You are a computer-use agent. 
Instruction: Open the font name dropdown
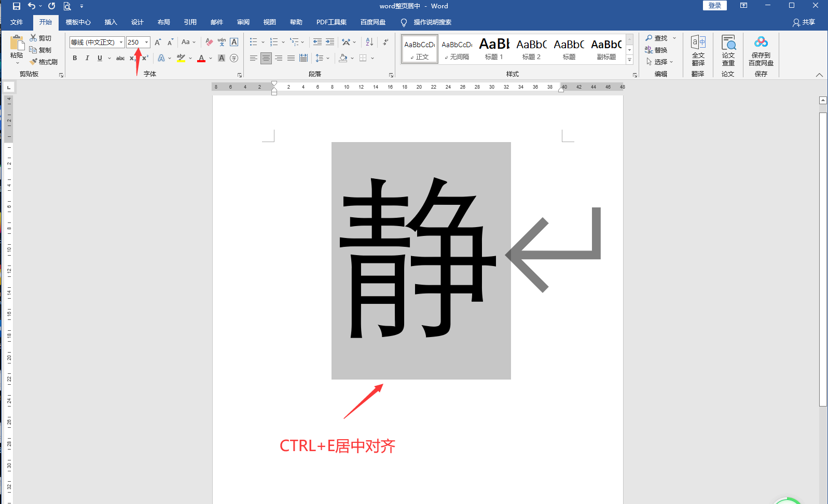pyautogui.click(x=121, y=43)
